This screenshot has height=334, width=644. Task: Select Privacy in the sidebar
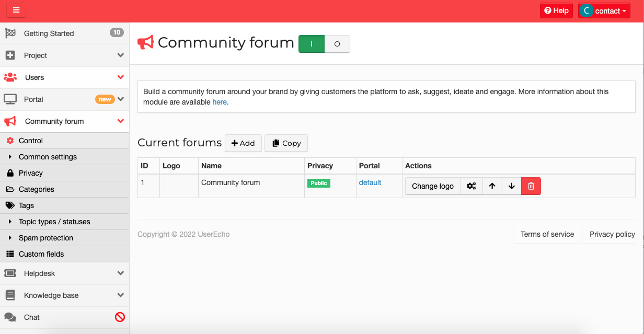(x=64, y=173)
